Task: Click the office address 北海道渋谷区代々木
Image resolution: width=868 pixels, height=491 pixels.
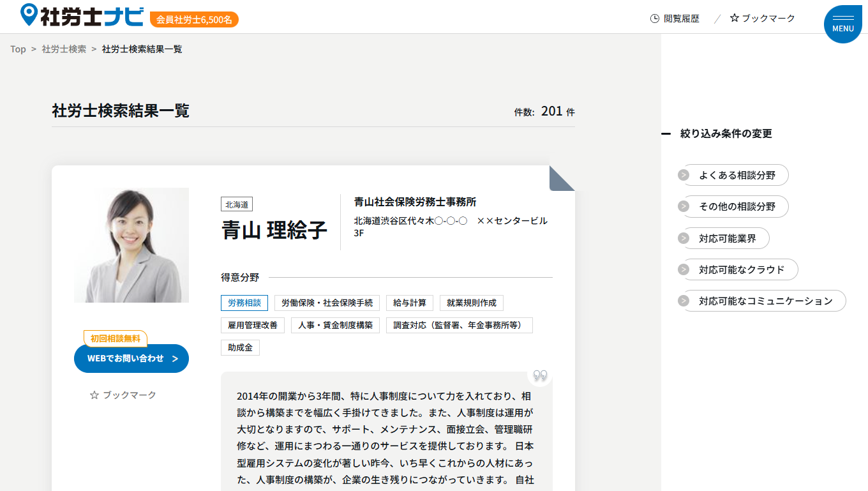Action: point(451,227)
